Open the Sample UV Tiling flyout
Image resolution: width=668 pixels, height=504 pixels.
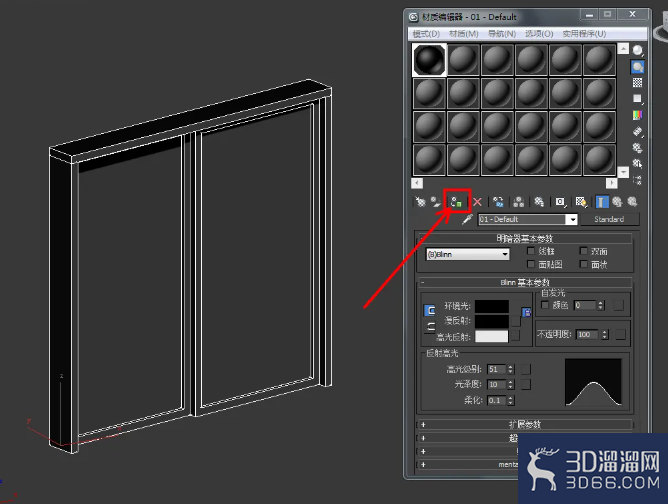(x=637, y=99)
